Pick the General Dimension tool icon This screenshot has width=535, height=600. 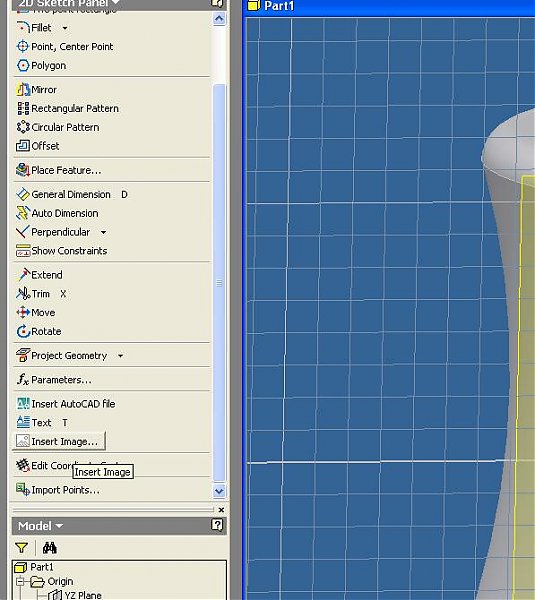[x=23, y=194]
